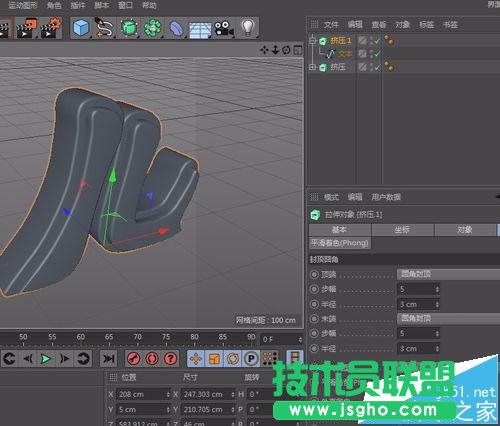Click Render to Picture Viewer clapperboard icon
The height and width of the screenshot is (426, 500).
point(27,28)
